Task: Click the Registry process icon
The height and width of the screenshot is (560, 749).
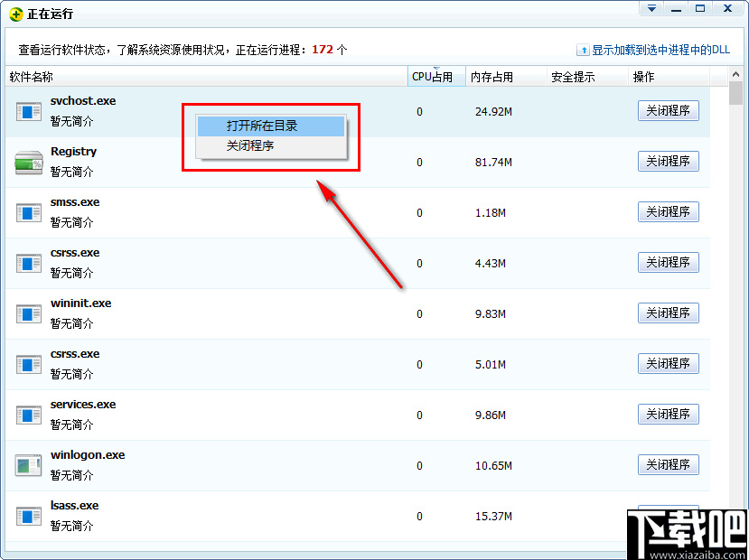Action: (x=29, y=163)
